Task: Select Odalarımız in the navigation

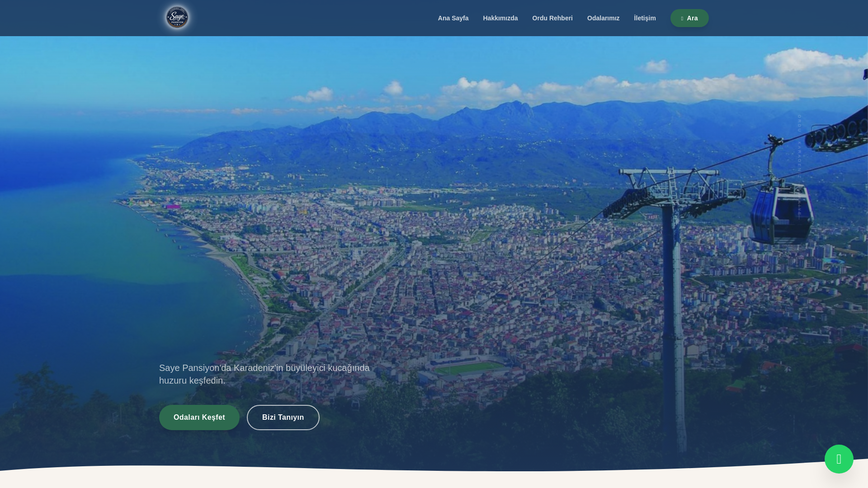Action: tap(603, 18)
